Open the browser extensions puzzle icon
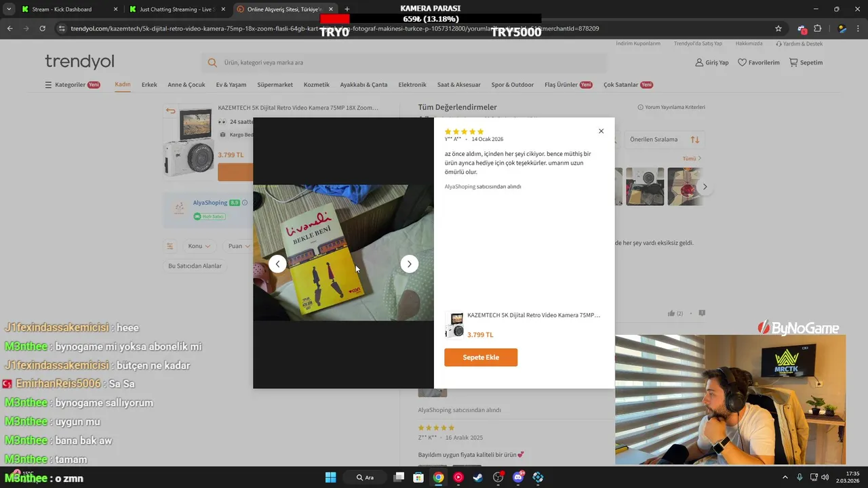868x488 pixels. 817,28
